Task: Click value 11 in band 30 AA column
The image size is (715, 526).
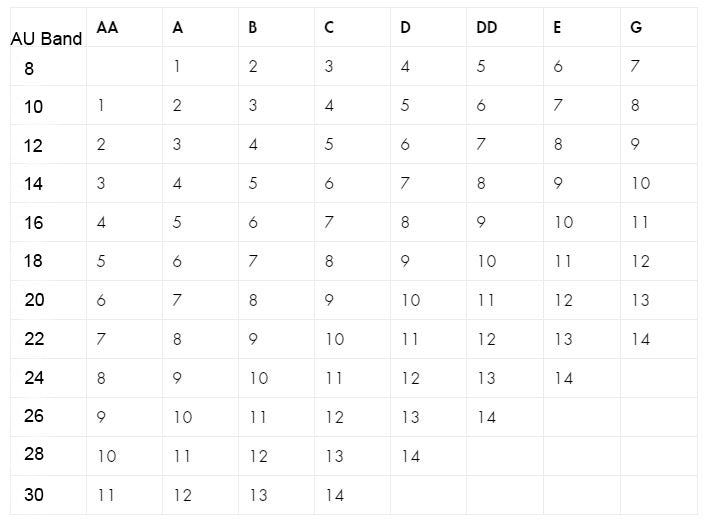Action: [106, 495]
